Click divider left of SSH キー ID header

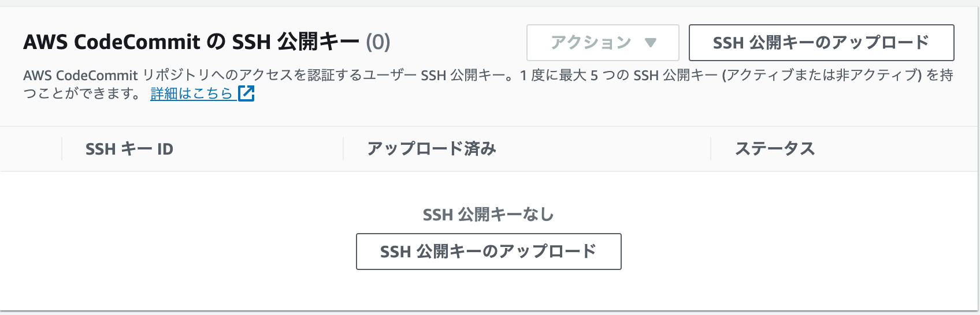[62, 149]
